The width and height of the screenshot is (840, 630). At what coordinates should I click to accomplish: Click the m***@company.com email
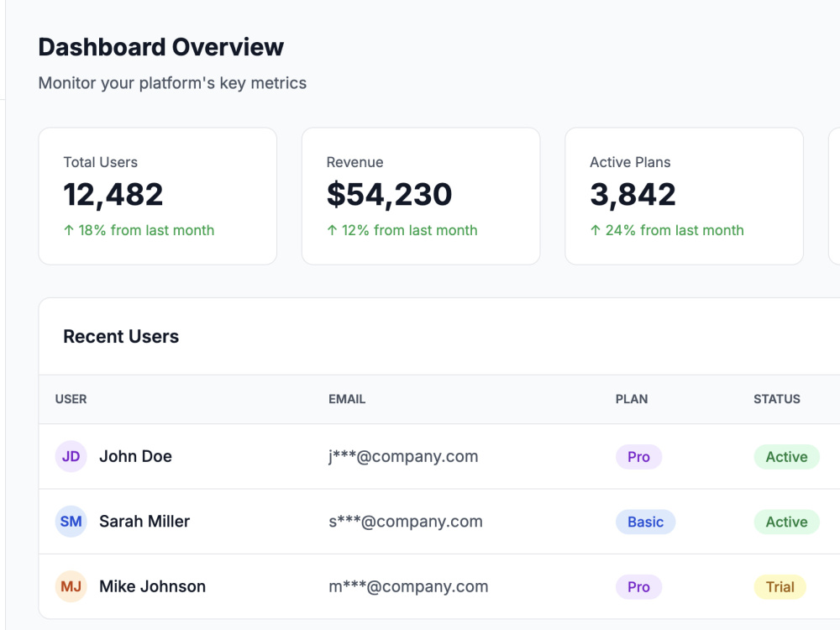[408, 586]
